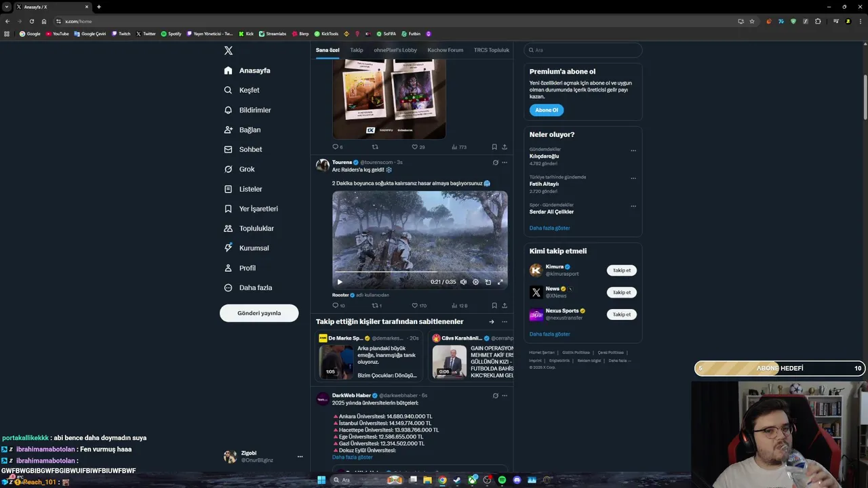Viewport: 868px width, 488px height.
Task: Mute the Tourens video volume
Action: tap(463, 282)
